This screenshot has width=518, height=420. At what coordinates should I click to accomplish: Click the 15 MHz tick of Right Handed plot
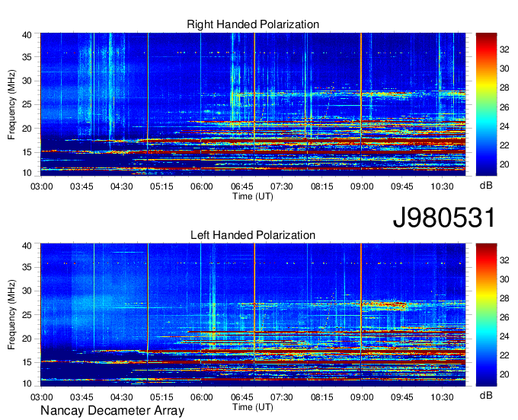[27, 152]
